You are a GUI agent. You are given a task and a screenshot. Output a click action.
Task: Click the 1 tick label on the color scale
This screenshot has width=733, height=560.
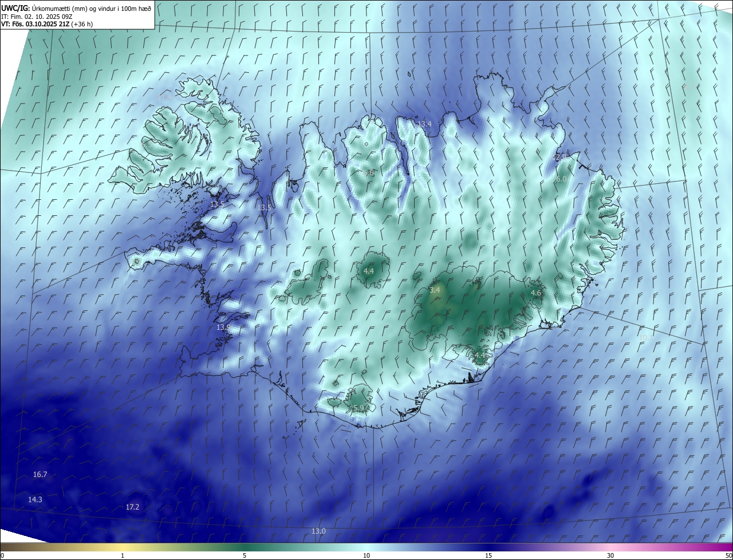coord(123,555)
